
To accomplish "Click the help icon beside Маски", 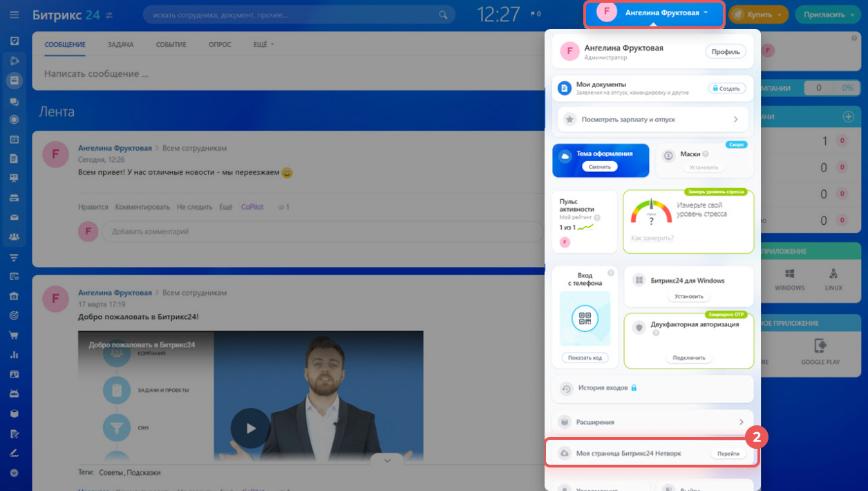I will point(706,154).
